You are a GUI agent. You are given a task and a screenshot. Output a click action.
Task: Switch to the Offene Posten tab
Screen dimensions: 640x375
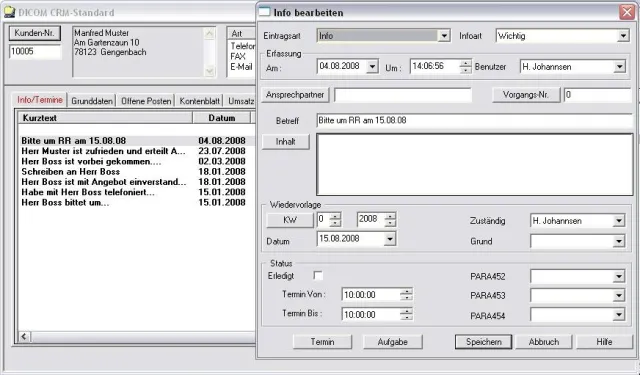tap(146, 101)
